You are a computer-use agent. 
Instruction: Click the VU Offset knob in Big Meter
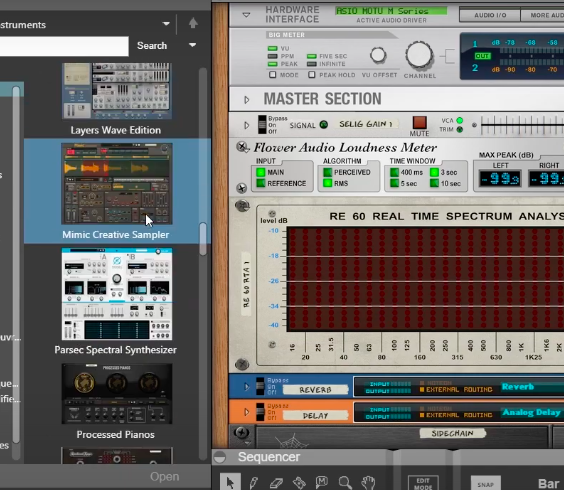[x=378, y=55]
